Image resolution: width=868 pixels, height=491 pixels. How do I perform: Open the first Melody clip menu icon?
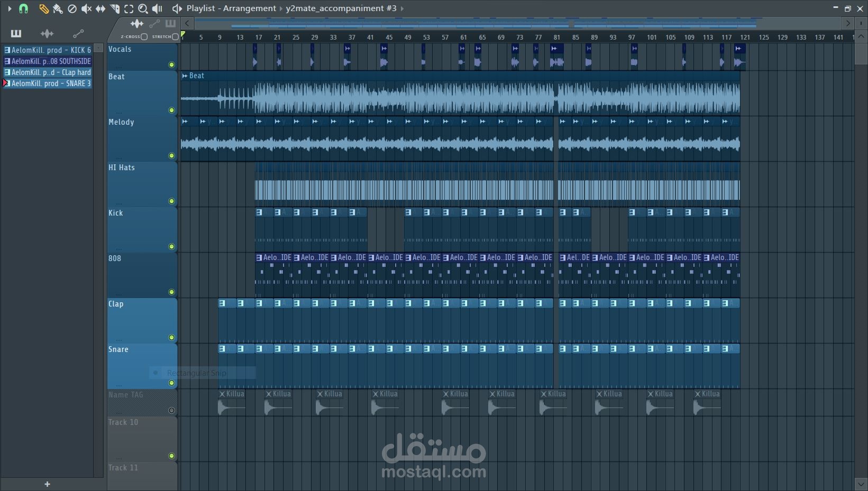[185, 122]
